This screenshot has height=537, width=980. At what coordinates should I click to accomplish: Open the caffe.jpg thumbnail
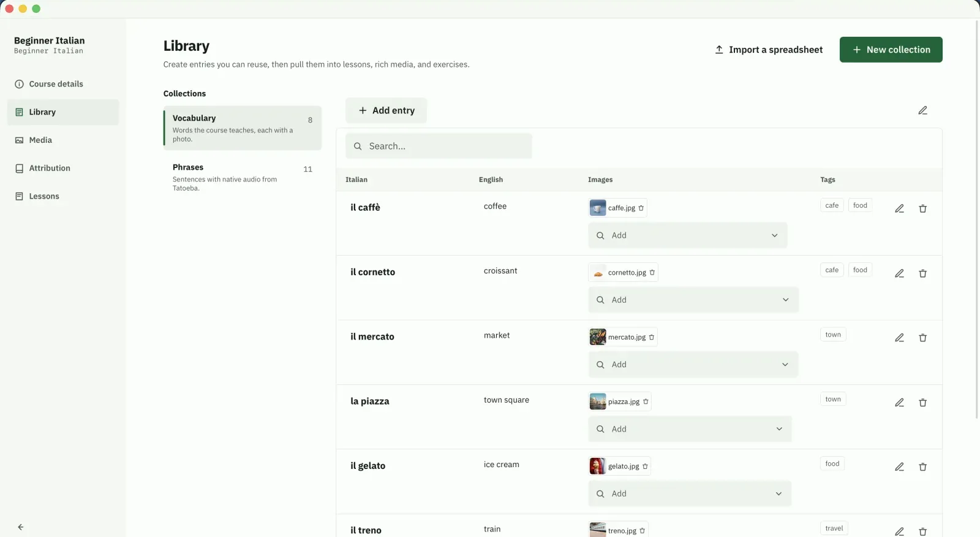click(598, 208)
